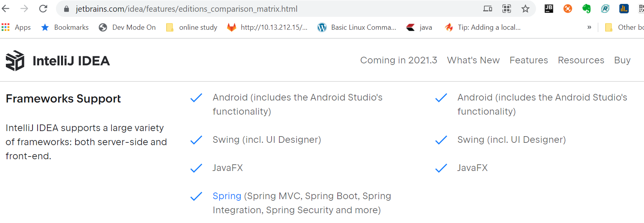Image resolution: width=644 pixels, height=223 pixels.
Task: Open the Evernote elephant extension
Action: click(x=586, y=9)
